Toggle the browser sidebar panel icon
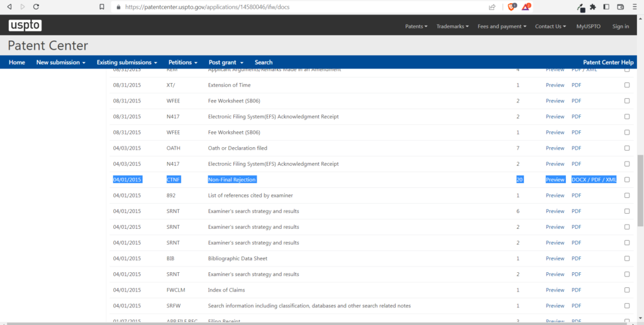The image size is (644, 325). (606, 7)
